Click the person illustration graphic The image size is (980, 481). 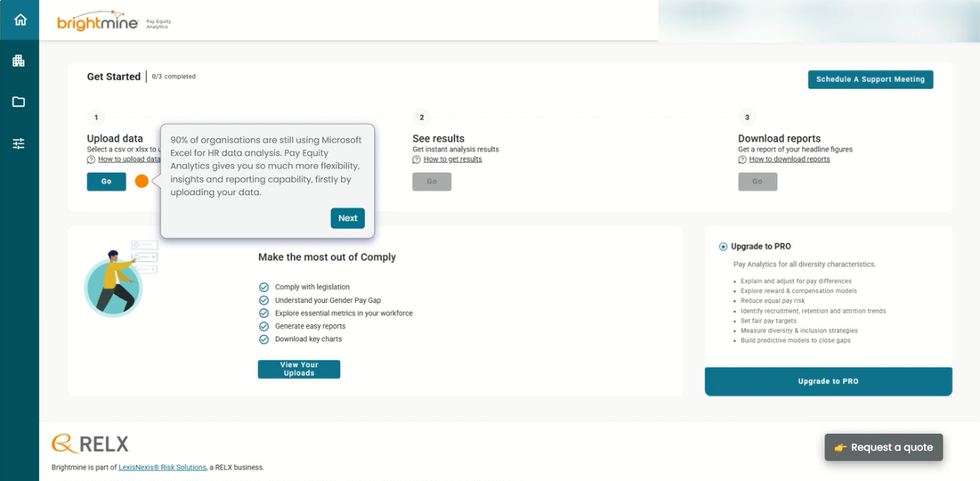(x=121, y=278)
